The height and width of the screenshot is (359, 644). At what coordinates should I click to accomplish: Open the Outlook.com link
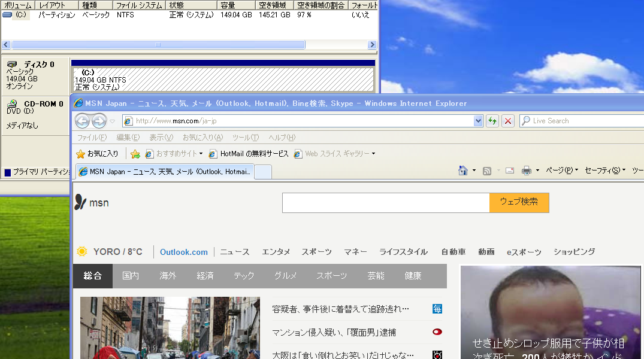click(184, 252)
